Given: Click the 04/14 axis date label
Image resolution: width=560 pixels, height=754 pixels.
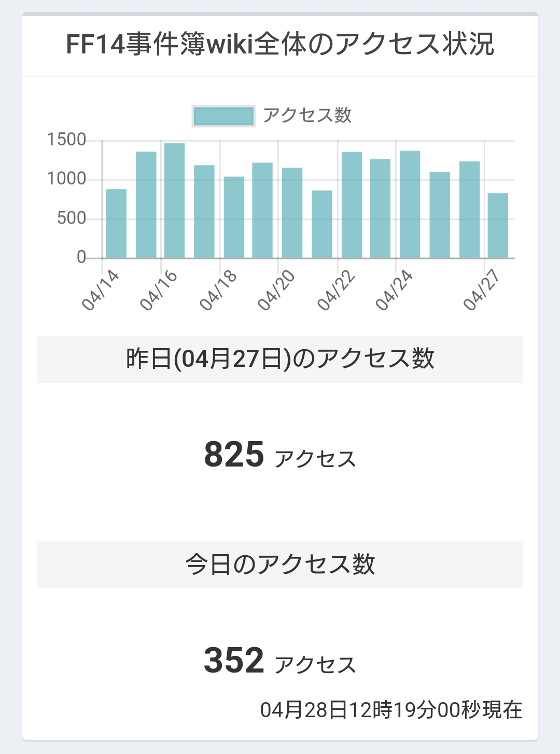Looking at the screenshot, I should (x=101, y=290).
